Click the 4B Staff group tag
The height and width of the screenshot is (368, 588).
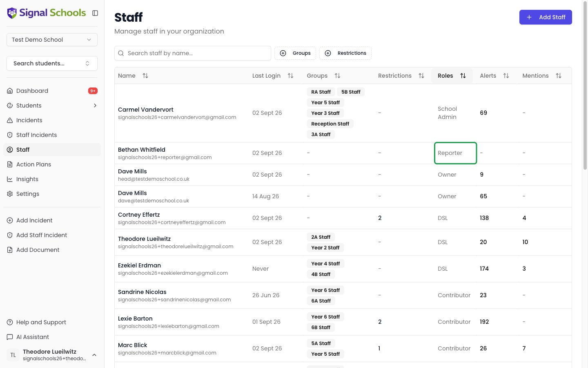pyautogui.click(x=321, y=274)
